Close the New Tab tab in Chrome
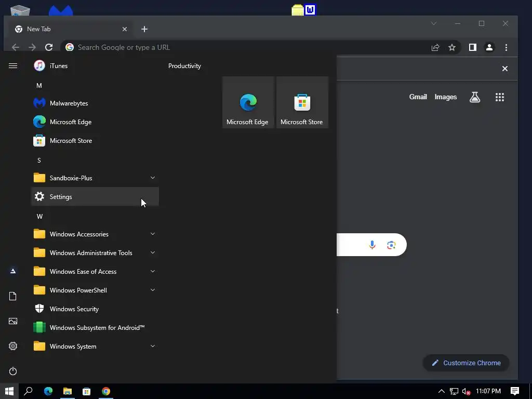The height and width of the screenshot is (399, 532). (x=125, y=29)
